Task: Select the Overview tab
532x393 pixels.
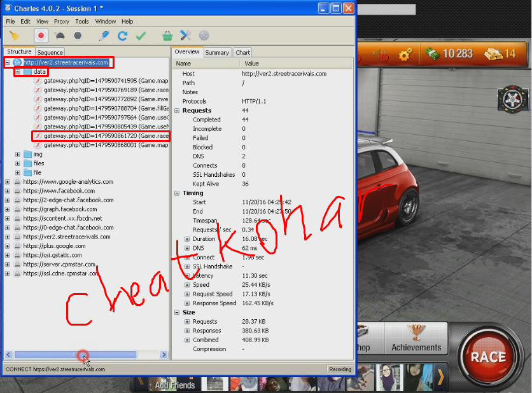Action: tap(187, 52)
